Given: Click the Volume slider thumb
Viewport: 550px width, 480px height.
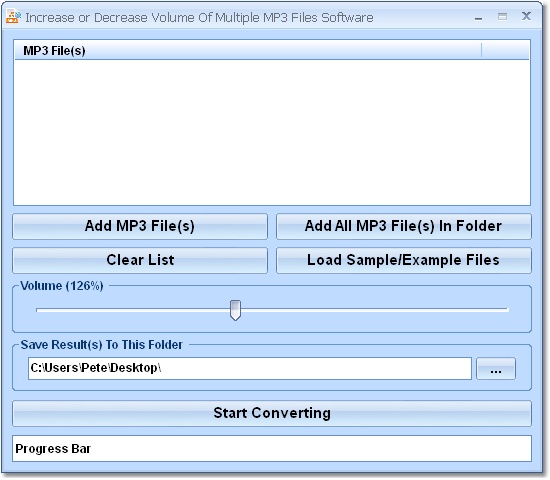Looking at the screenshot, I should tap(235, 310).
